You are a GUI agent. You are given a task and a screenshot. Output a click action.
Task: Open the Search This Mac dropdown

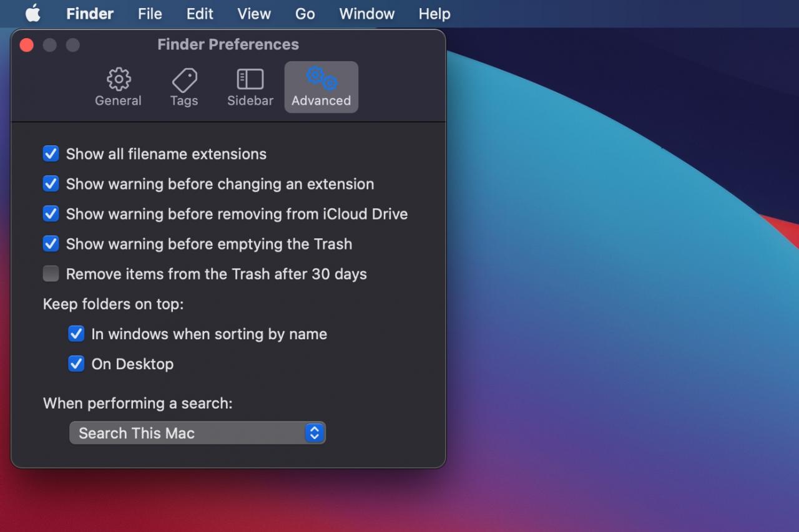(x=197, y=433)
